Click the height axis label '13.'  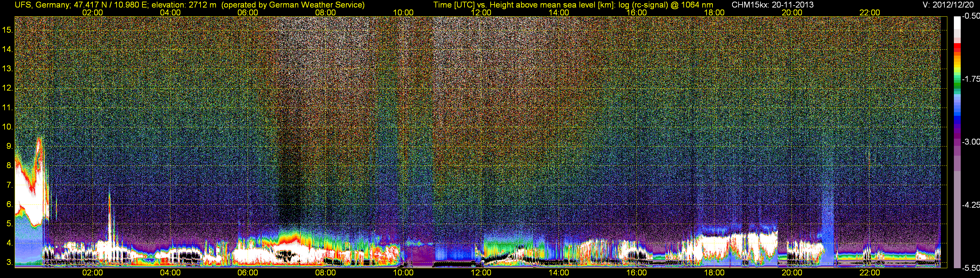tap(8, 69)
